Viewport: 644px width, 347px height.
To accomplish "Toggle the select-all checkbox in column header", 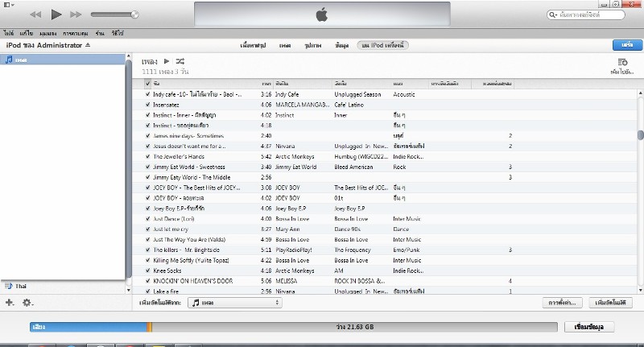I will coord(147,84).
